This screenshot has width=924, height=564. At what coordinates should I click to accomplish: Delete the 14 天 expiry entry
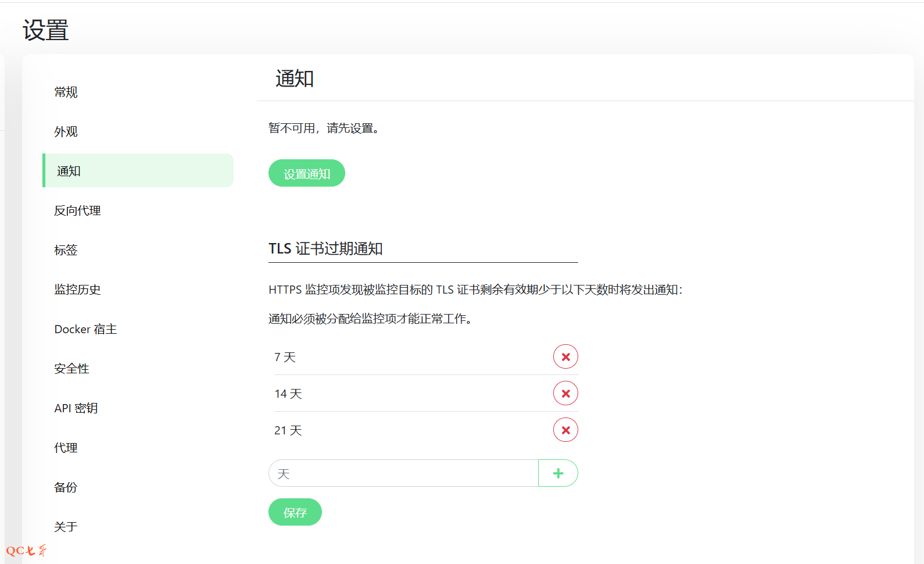(x=565, y=394)
